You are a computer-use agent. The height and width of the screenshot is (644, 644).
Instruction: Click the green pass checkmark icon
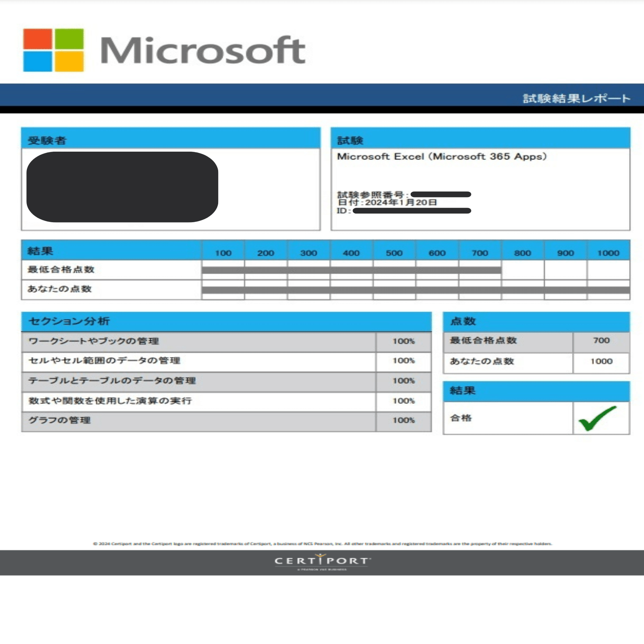pos(597,418)
